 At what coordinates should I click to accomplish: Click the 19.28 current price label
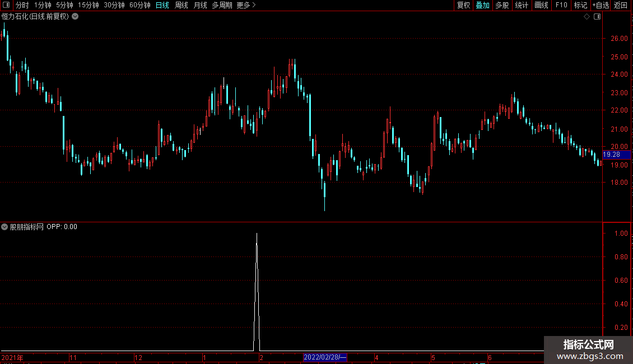click(616, 155)
